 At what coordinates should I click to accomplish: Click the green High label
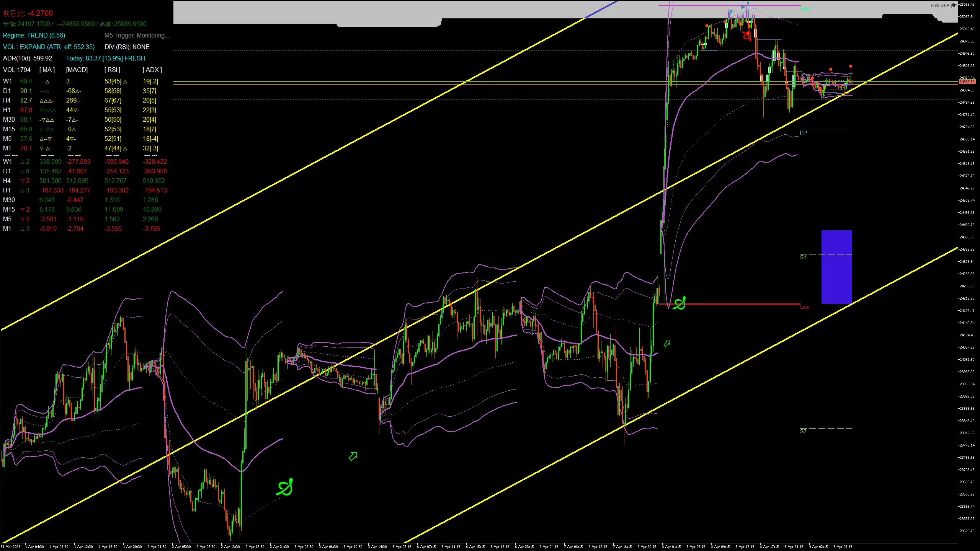coord(805,9)
